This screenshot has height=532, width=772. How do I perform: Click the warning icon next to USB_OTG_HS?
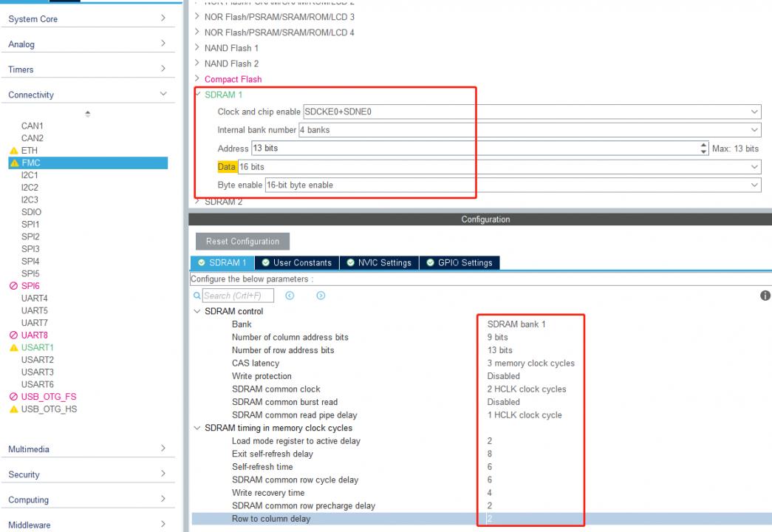click(13, 411)
